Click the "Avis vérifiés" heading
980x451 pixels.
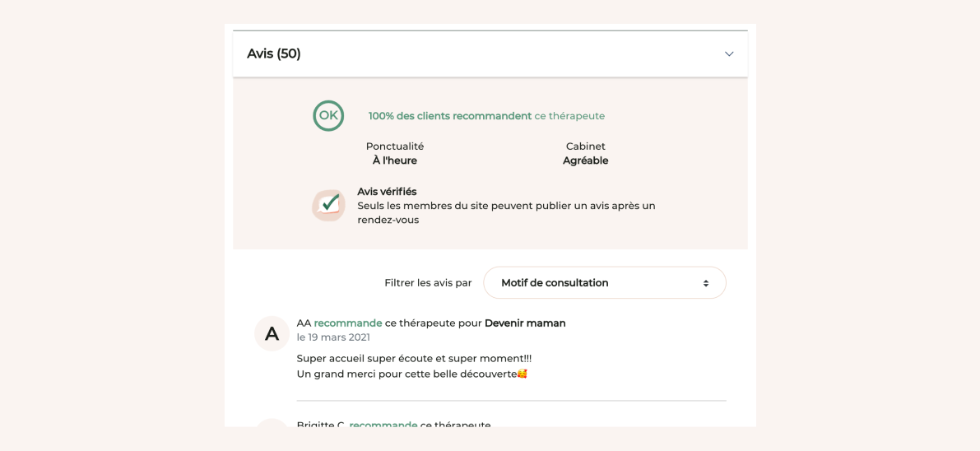[x=387, y=192]
